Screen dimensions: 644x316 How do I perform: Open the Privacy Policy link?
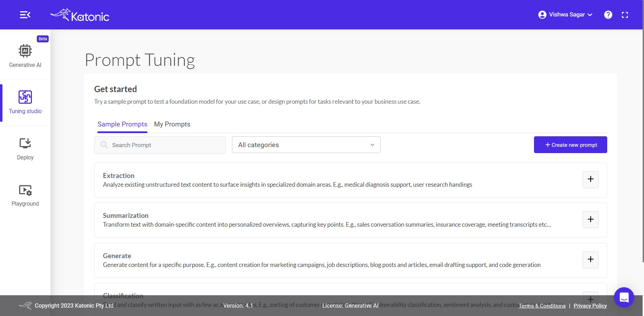tap(590, 306)
